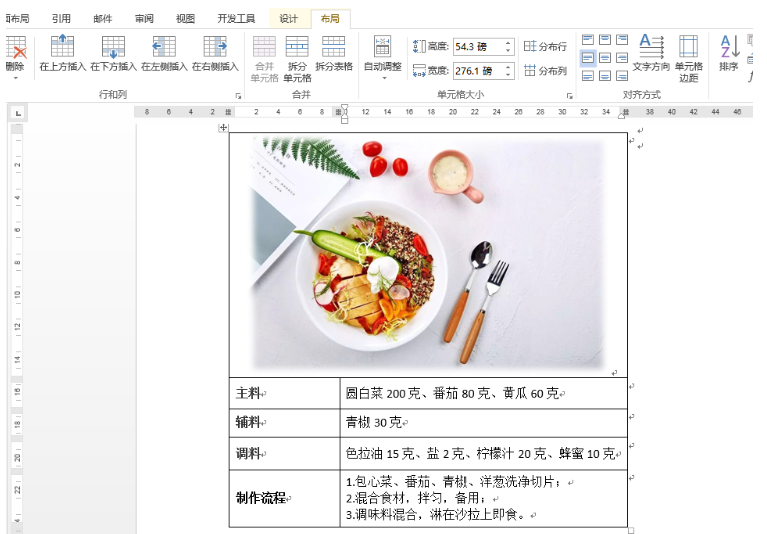Click the ruler tab selector button
The width and height of the screenshot is (767, 534).
[x=18, y=113]
